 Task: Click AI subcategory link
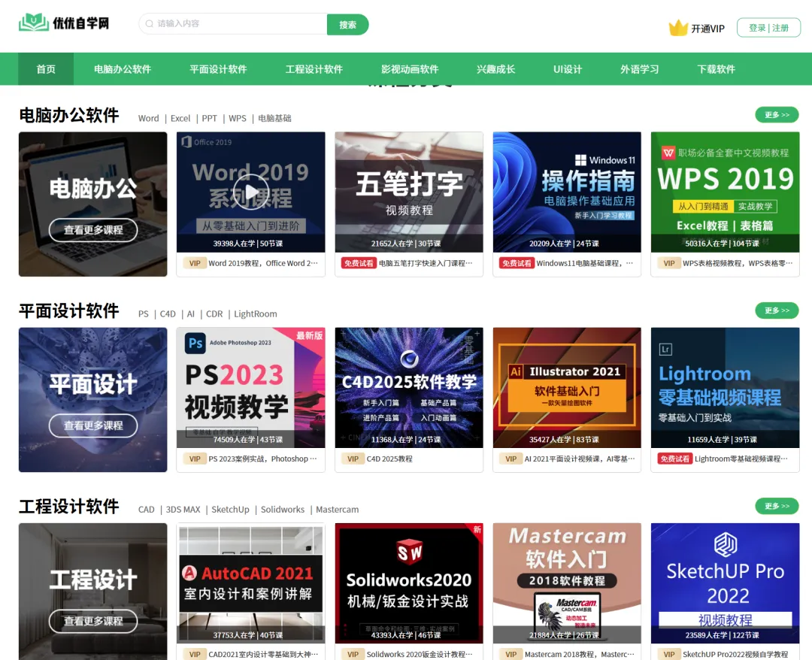click(190, 313)
